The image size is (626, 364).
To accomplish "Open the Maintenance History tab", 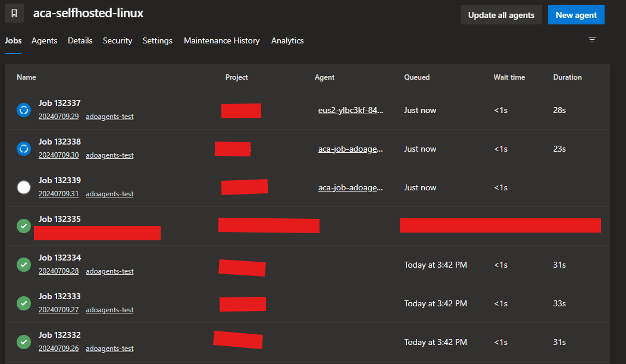I will 221,41.
